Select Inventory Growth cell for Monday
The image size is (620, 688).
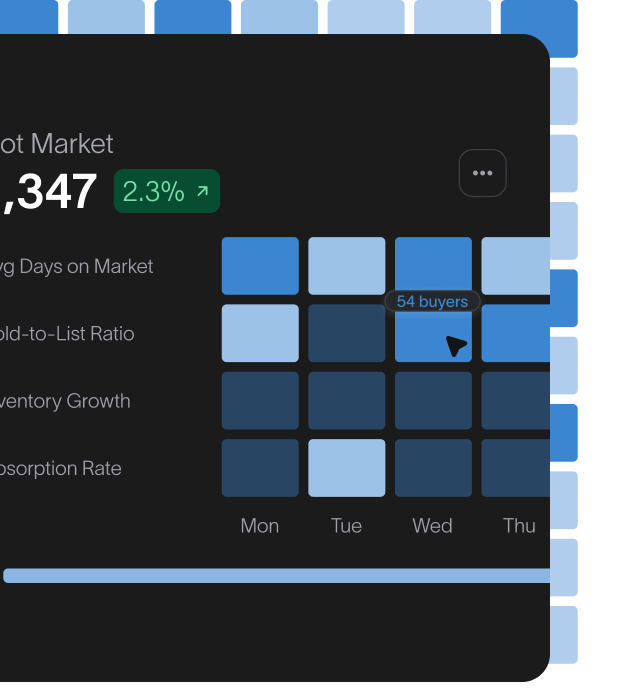260,401
